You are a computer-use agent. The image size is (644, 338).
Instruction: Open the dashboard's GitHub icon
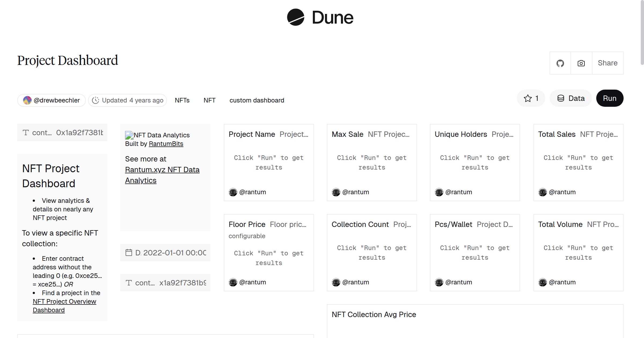(560, 63)
